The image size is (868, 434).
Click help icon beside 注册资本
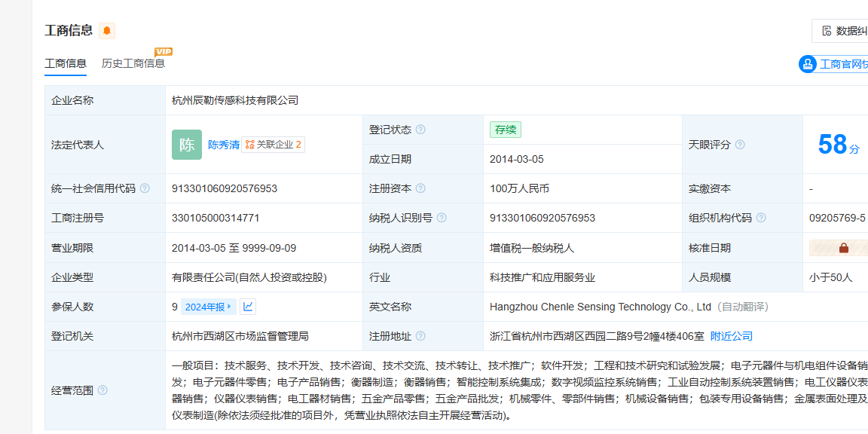(x=420, y=188)
